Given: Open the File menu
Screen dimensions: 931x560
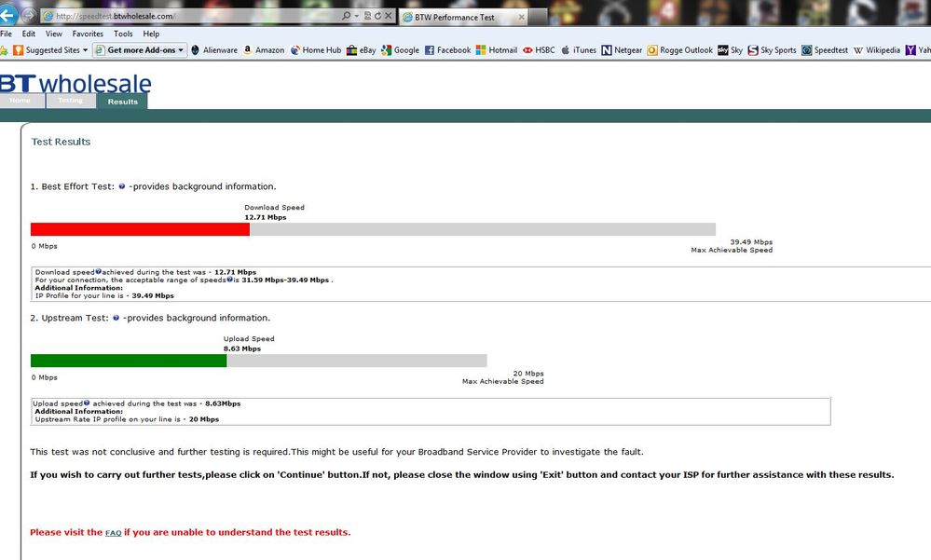Looking at the screenshot, I should (6, 34).
